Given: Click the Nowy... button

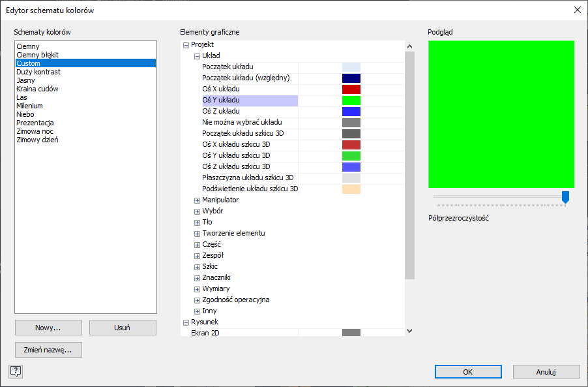Looking at the screenshot, I should tap(48, 328).
